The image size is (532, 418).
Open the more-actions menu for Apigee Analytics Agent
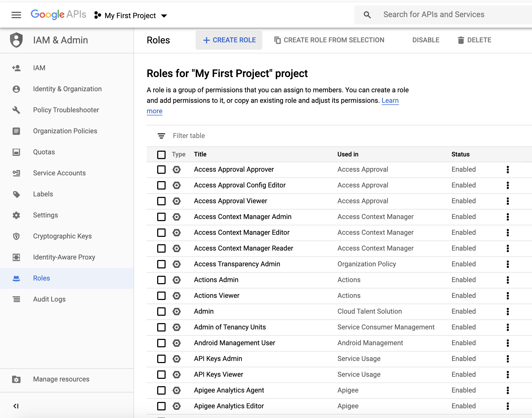tap(508, 390)
